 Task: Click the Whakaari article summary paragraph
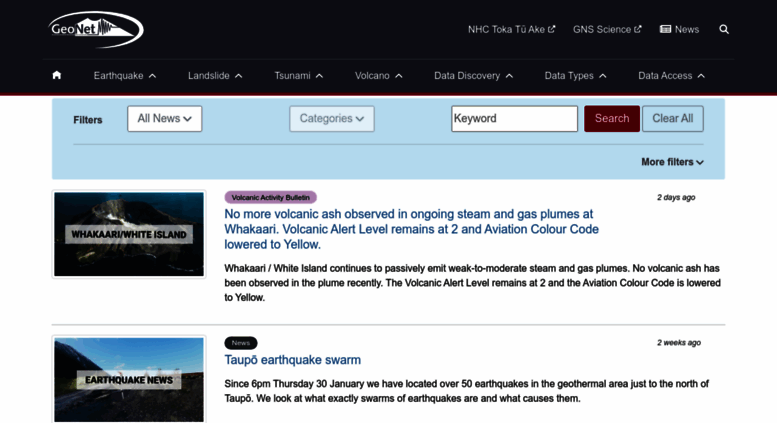pyautogui.click(x=472, y=283)
